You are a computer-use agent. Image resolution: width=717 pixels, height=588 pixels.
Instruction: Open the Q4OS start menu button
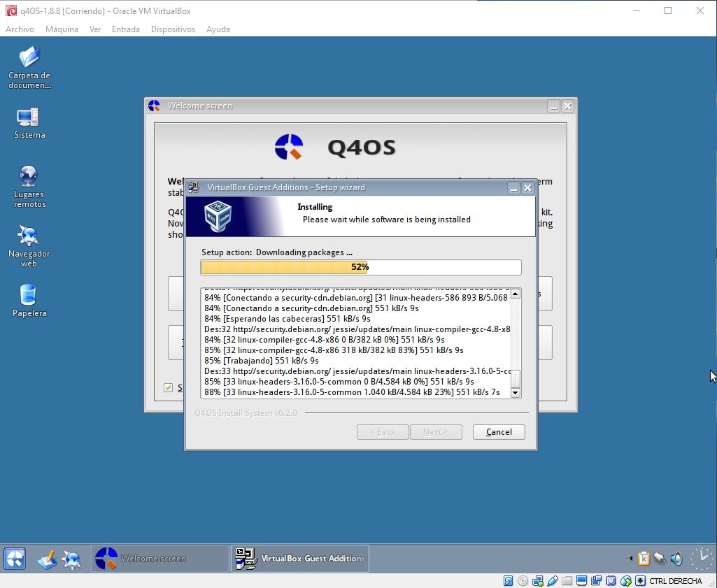point(15,559)
